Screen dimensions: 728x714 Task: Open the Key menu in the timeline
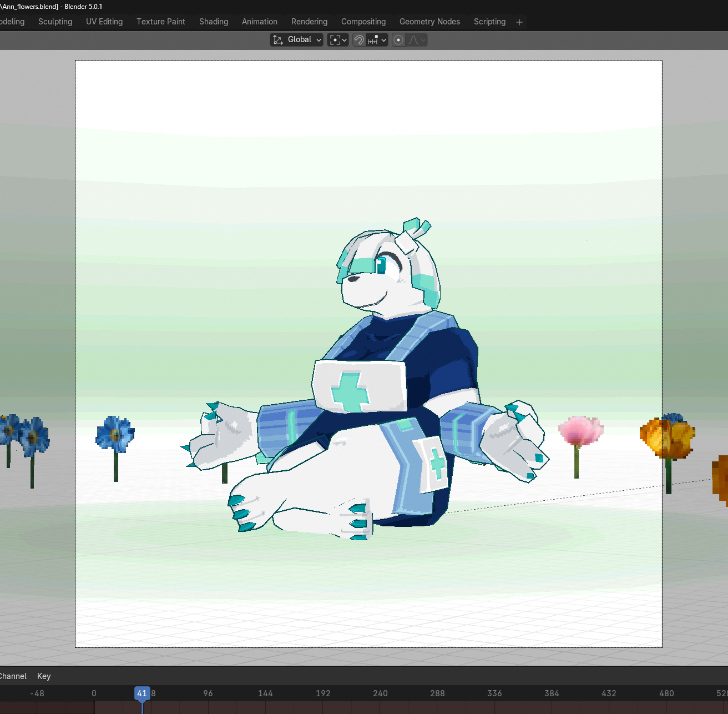[44, 676]
